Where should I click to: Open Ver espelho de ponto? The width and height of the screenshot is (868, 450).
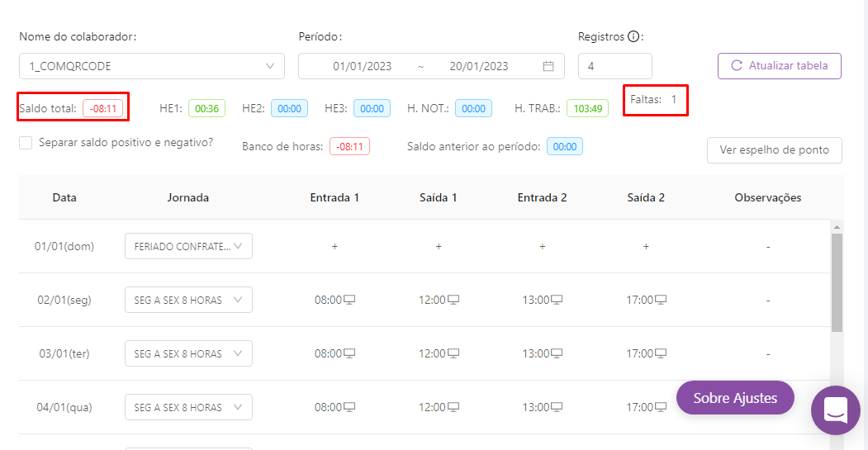(x=774, y=149)
